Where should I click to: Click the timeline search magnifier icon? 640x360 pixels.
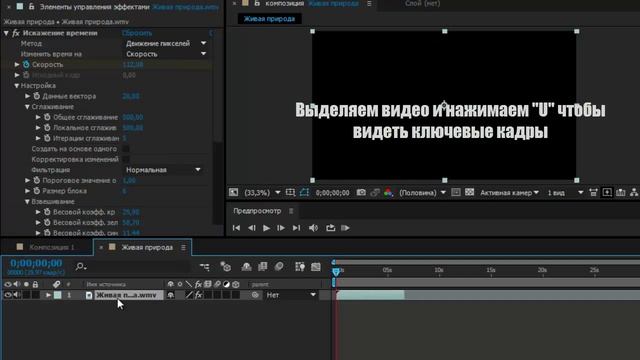click(80, 267)
